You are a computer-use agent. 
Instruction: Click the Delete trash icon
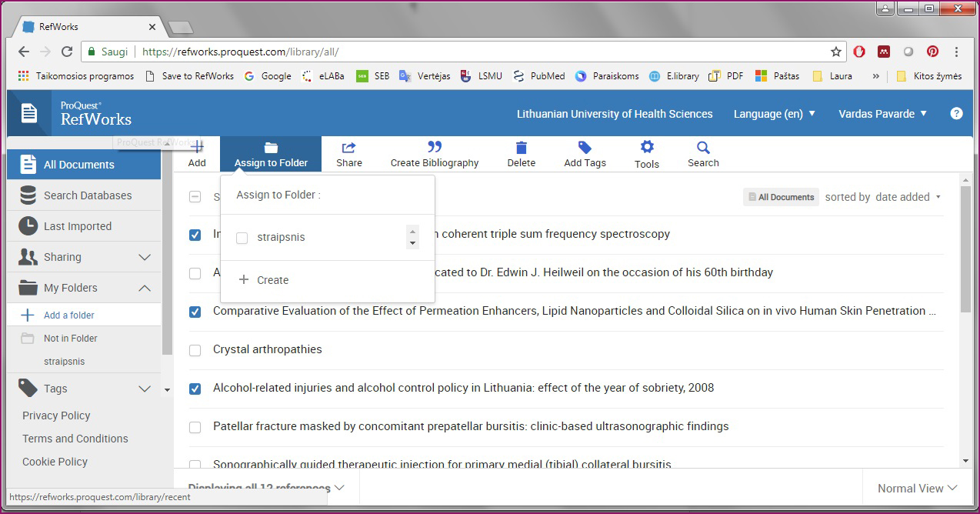point(521,148)
